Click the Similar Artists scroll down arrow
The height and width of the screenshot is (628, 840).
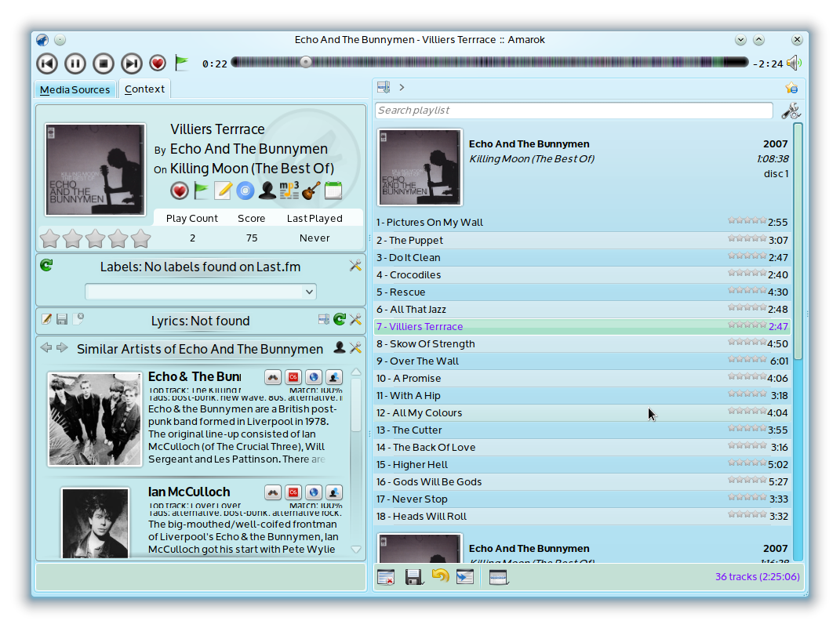pos(356,550)
